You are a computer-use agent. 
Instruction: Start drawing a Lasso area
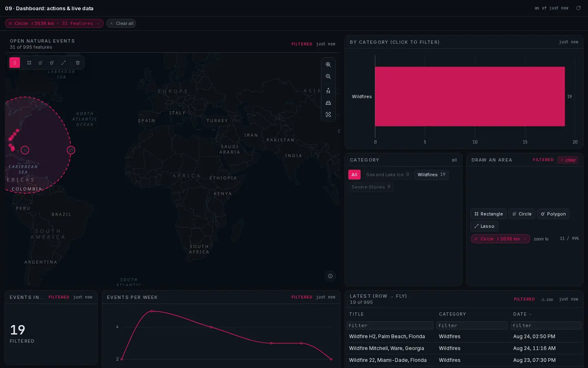[x=484, y=226]
